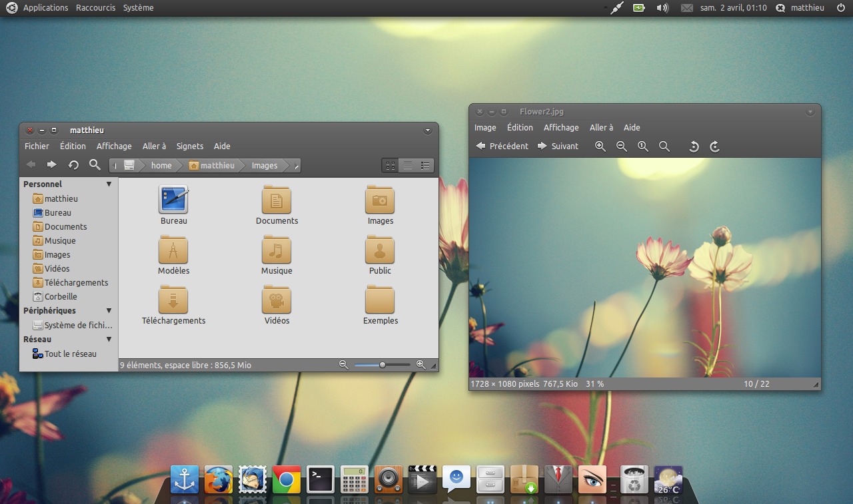
Task: Collapse the Personnel sidebar section
Action: (x=109, y=184)
